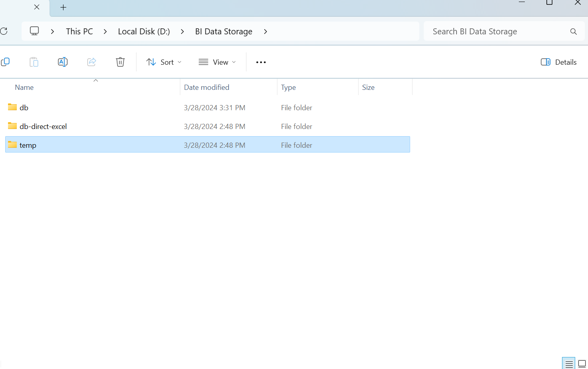This screenshot has width=588, height=369.
Task: Open the See more three-dots menu
Action: (x=261, y=62)
